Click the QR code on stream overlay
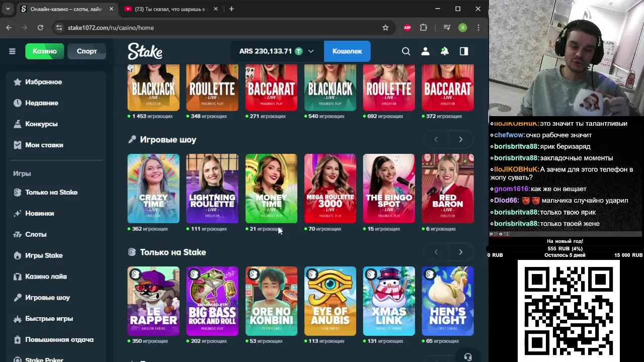644x362 pixels. pyautogui.click(x=569, y=310)
